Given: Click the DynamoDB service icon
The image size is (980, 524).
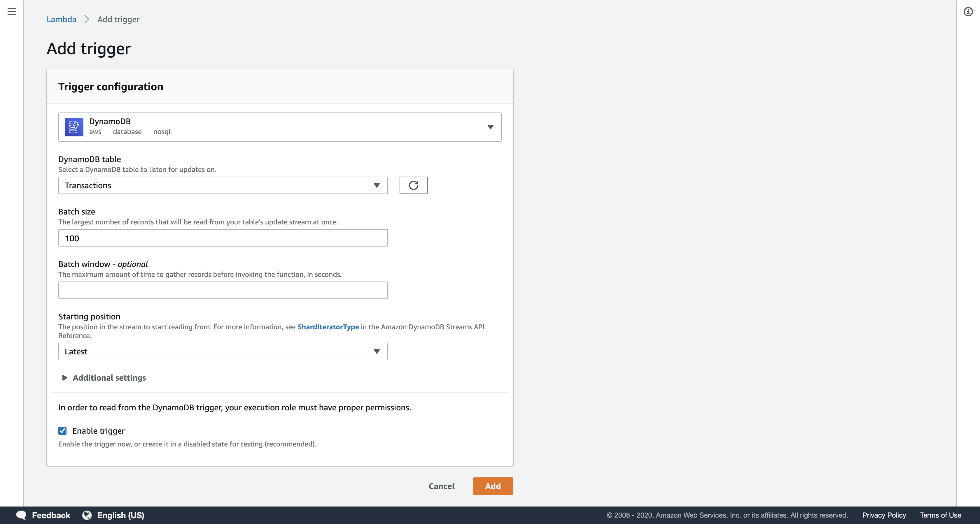Looking at the screenshot, I should point(74,126).
